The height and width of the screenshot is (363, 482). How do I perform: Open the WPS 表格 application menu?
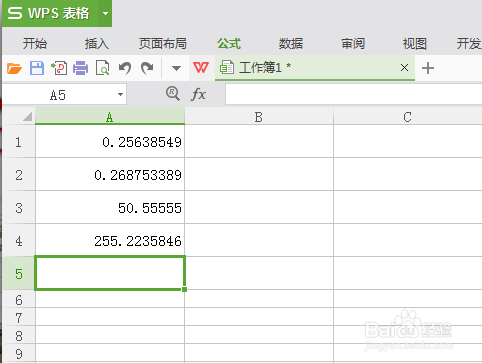pyautogui.click(x=49, y=13)
